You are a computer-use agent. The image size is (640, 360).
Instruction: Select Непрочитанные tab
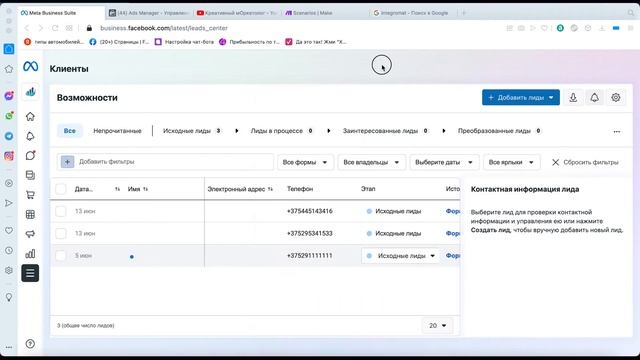(x=117, y=131)
